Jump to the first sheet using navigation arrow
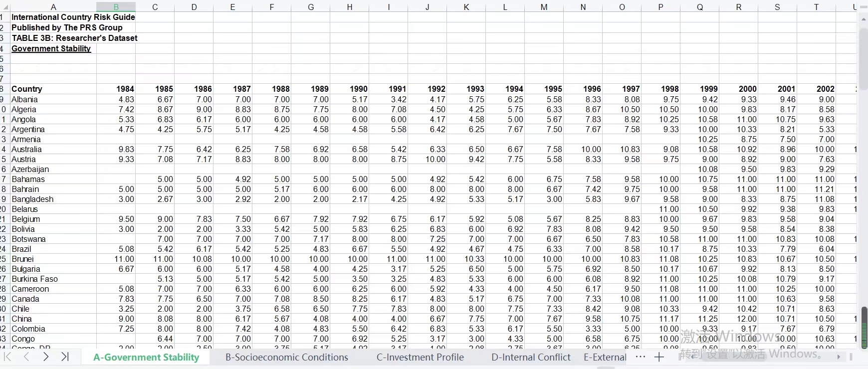The height and width of the screenshot is (369, 868). click(x=7, y=357)
